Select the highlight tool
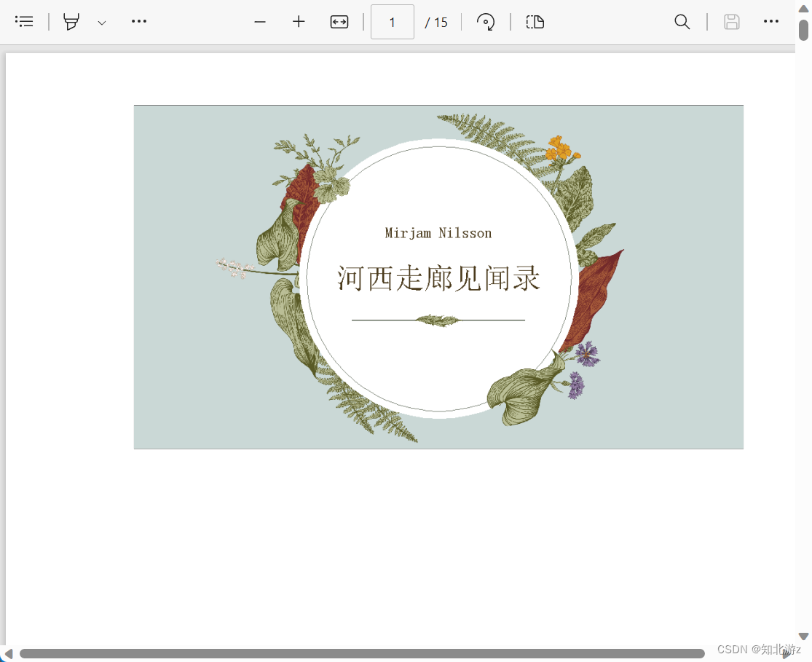 (71, 22)
